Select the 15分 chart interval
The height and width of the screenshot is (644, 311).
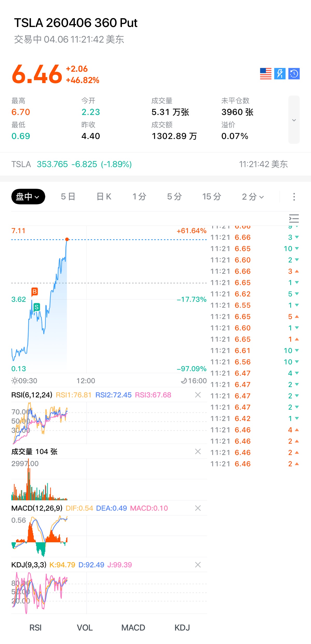pos(211,197)
